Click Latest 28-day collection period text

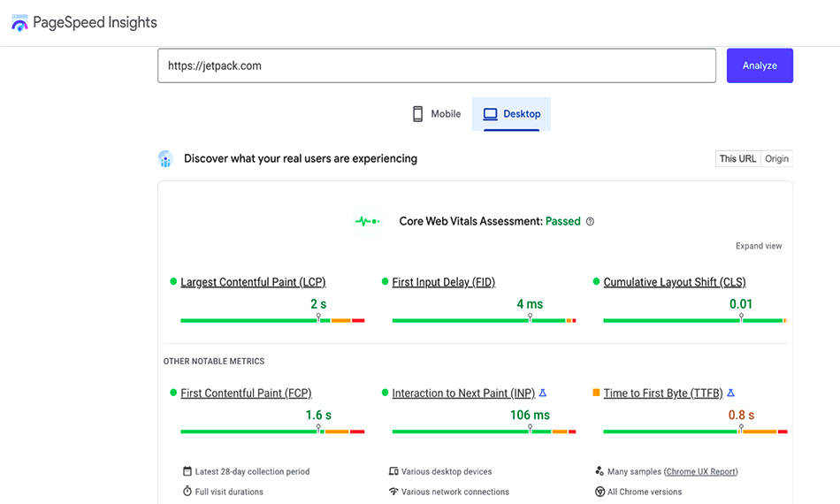tap(252, 471)
